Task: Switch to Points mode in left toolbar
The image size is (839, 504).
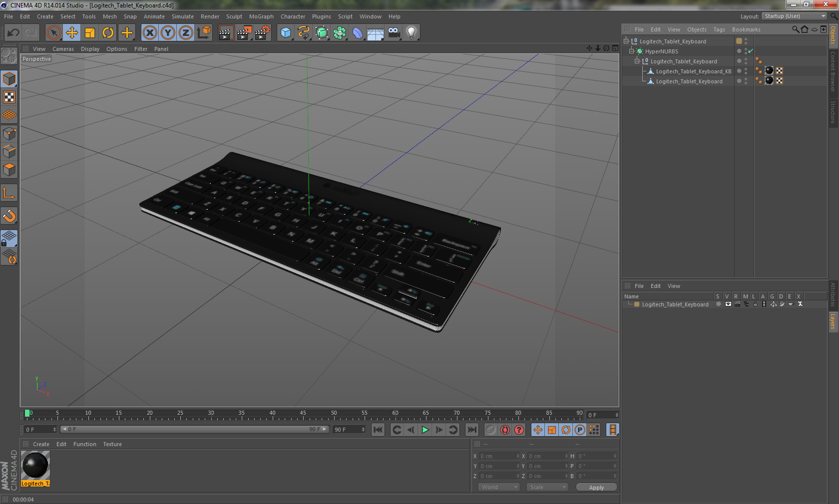Action: [x=9, y=134]
